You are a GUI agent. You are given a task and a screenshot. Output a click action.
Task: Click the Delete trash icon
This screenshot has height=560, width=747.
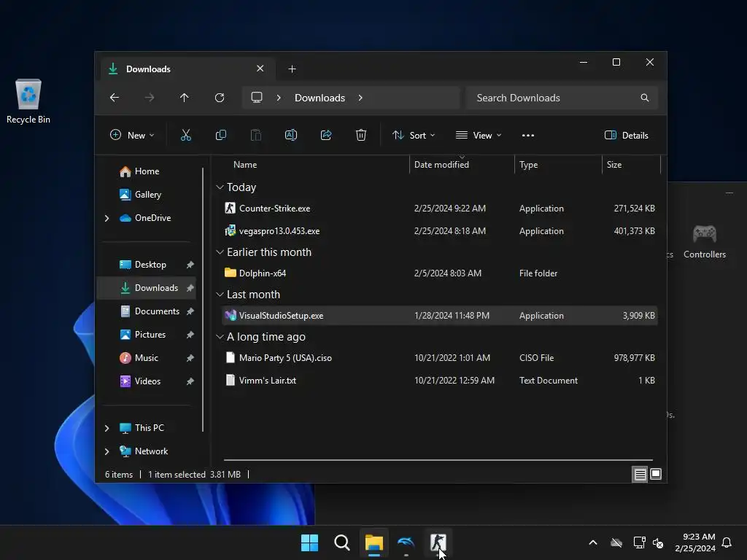pyautogui.click(x=361, y=135)
